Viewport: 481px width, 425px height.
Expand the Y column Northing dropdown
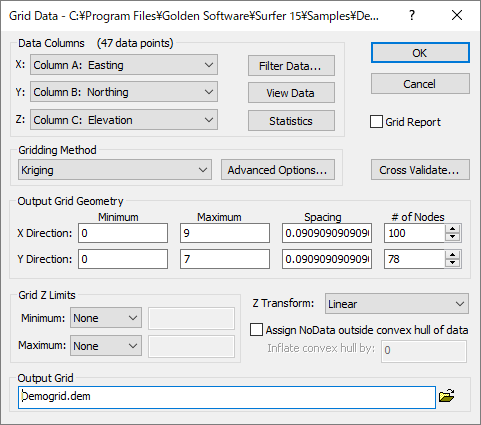pyautogui.click(x=124, y=92)
